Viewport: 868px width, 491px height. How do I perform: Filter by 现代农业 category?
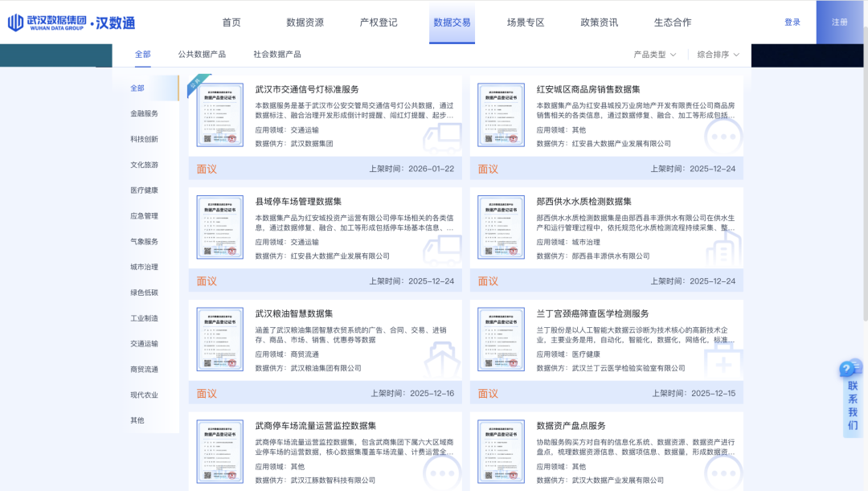click(144, 395)
